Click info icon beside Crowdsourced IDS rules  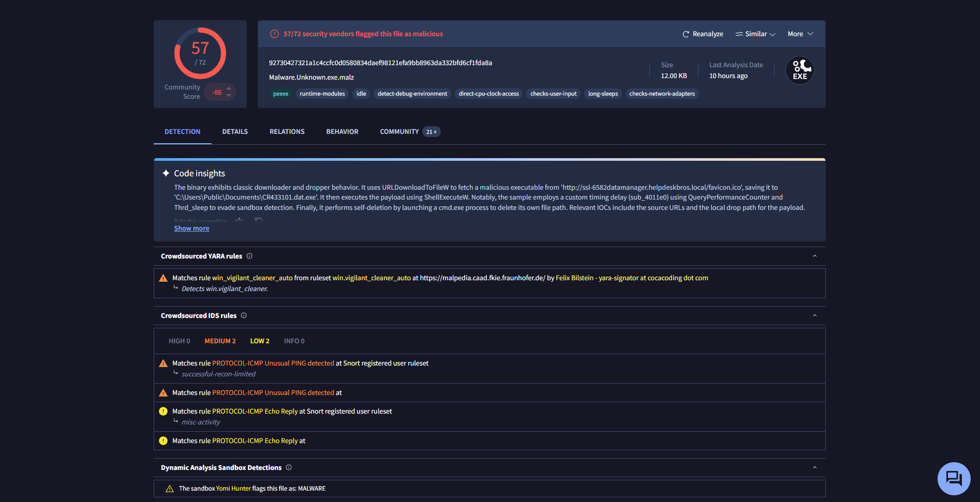pyautogui.click(x=244, y=316)
